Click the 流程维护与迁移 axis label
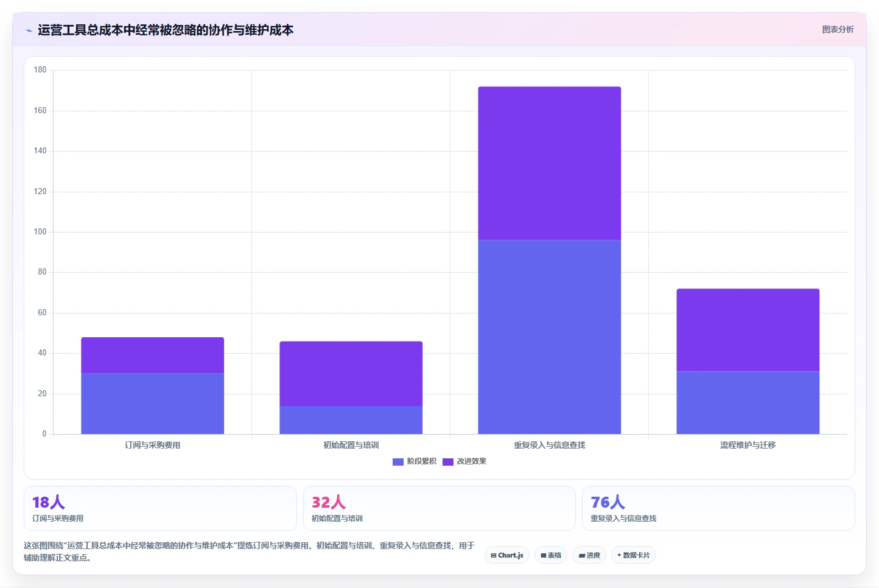This screenshot has height=588, width=879. 748,445
